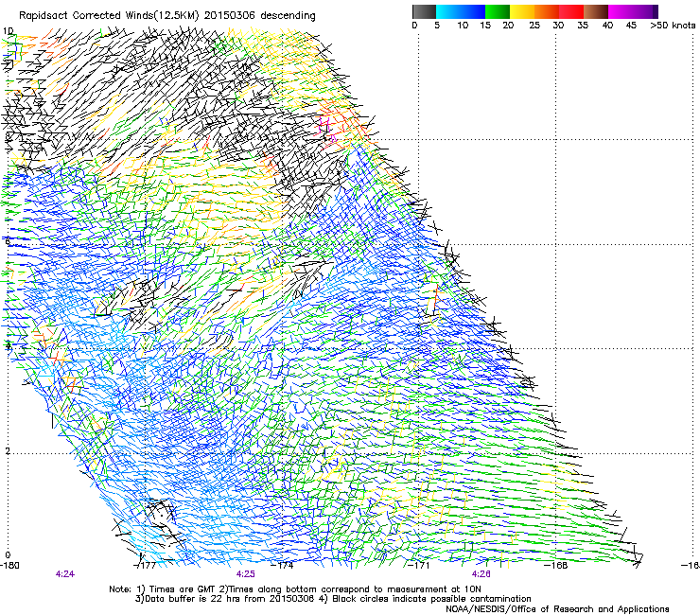The width and height of the screenshot is (700, 615).
Task: Click the purple '4:26' time label
Action: [x=481, y=574]
